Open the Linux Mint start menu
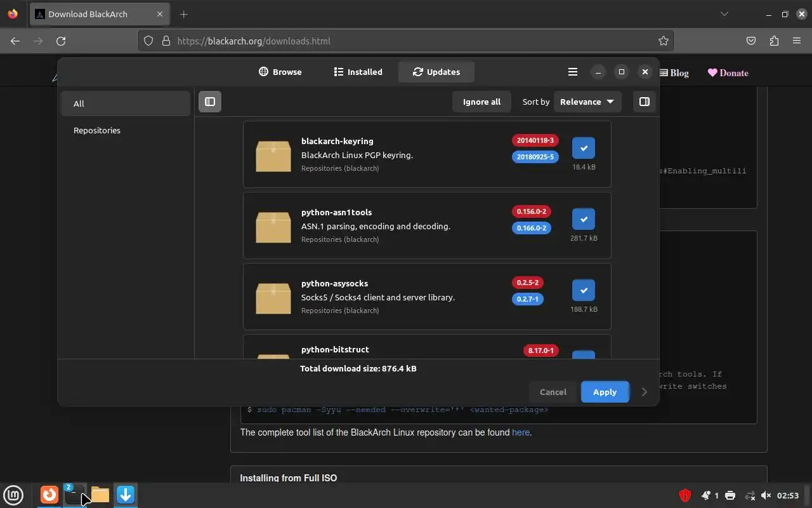This screenshot has height=508, width=812. tap(14, 495)
